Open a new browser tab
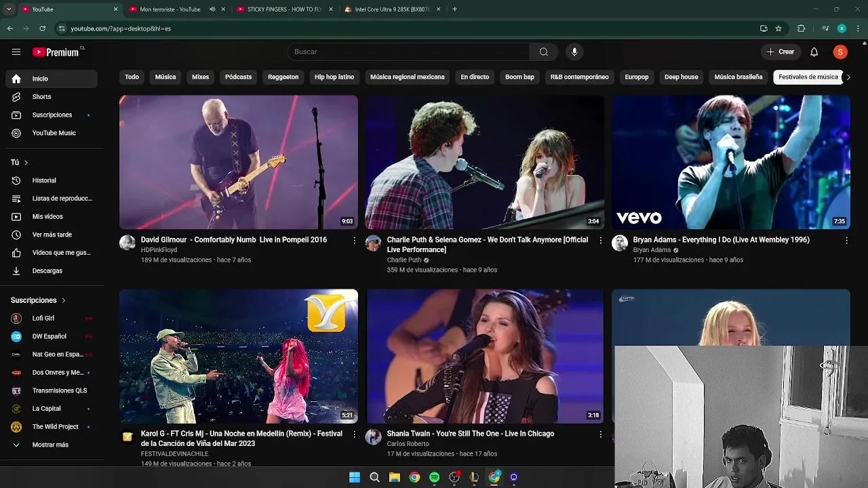The height and width of the screenshot is (488, 868). [x=454, y=9]
